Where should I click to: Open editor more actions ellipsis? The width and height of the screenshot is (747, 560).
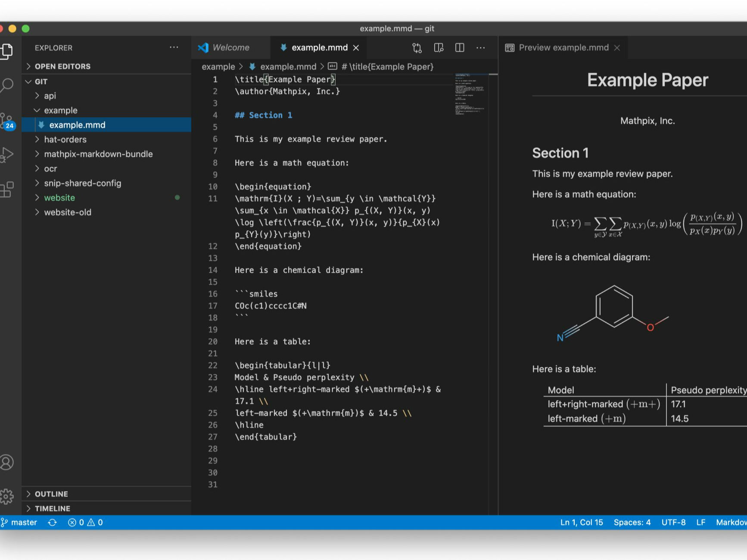(480, 48)
